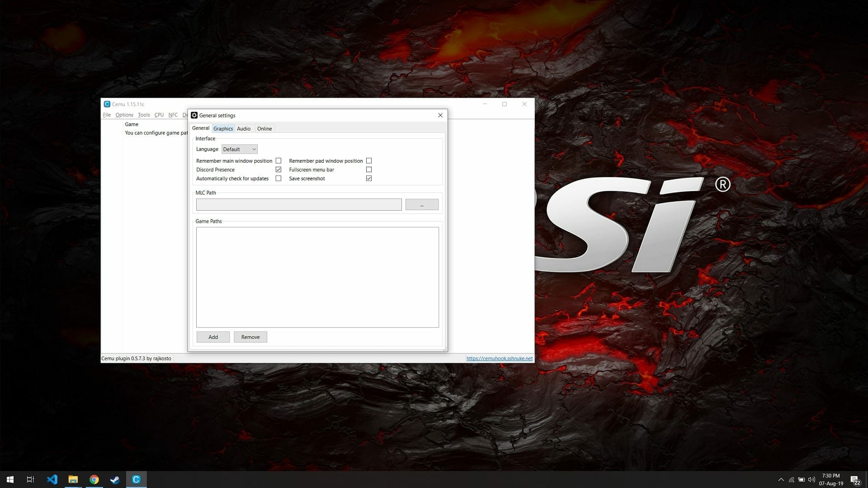
Task: Click the Cemu taskbar icon
Action: [136, 479]
